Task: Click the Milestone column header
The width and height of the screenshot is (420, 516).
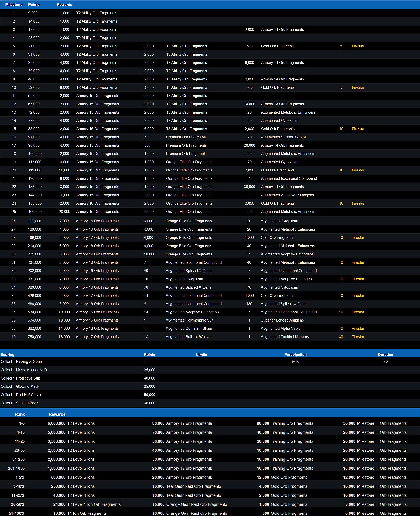Action: 14,5
